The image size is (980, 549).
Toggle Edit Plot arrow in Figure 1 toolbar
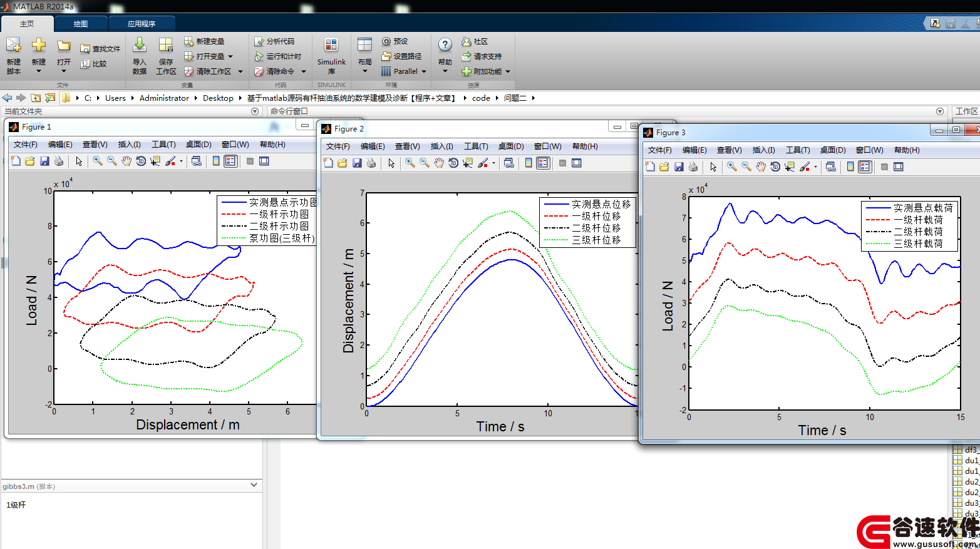[79, 161]
